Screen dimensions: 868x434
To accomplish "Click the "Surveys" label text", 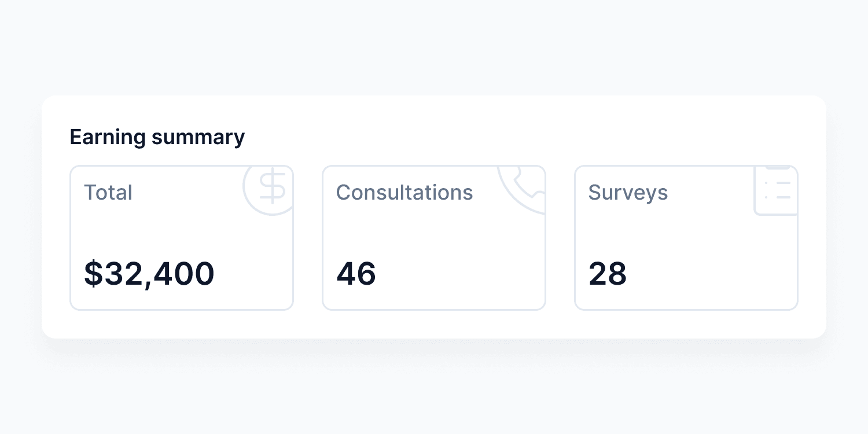I will point(628,193).
